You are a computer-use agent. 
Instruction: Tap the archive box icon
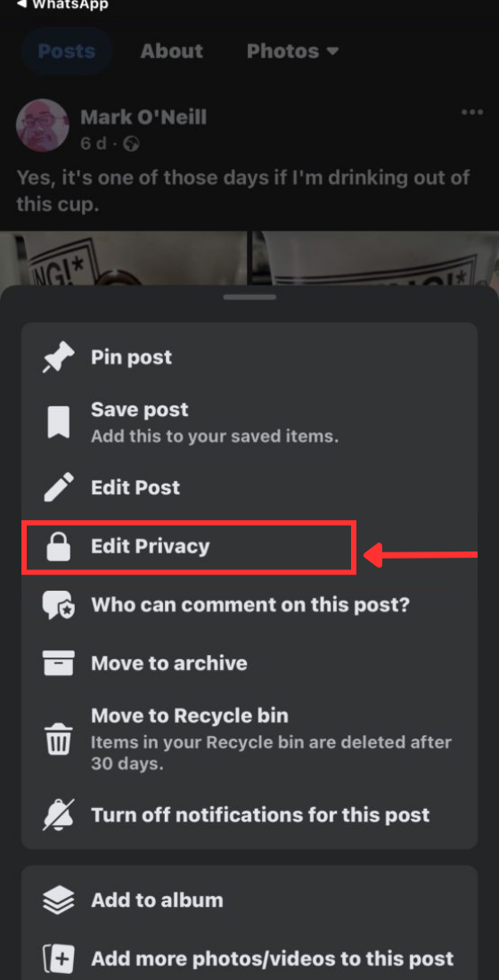pos(58,663)
